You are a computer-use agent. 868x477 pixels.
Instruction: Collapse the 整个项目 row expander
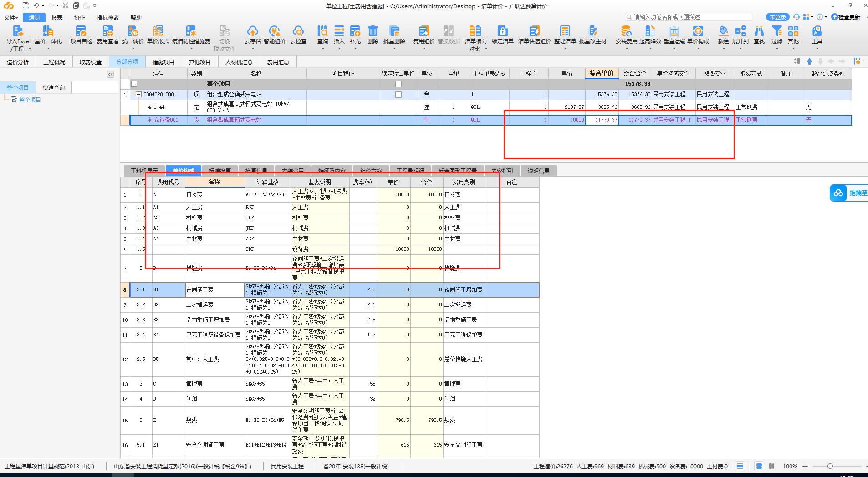tap(134, 84)
